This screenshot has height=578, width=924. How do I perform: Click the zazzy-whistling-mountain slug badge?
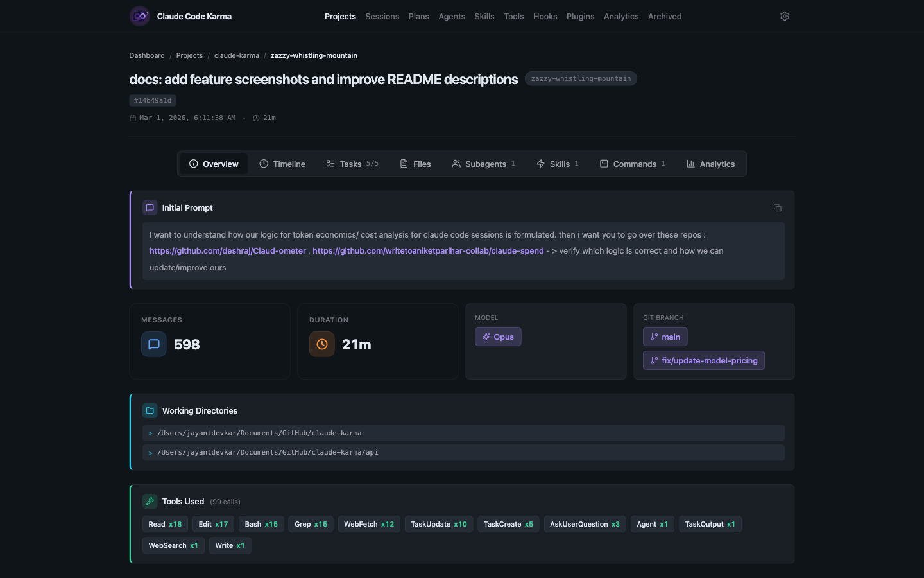coord(581,78)
